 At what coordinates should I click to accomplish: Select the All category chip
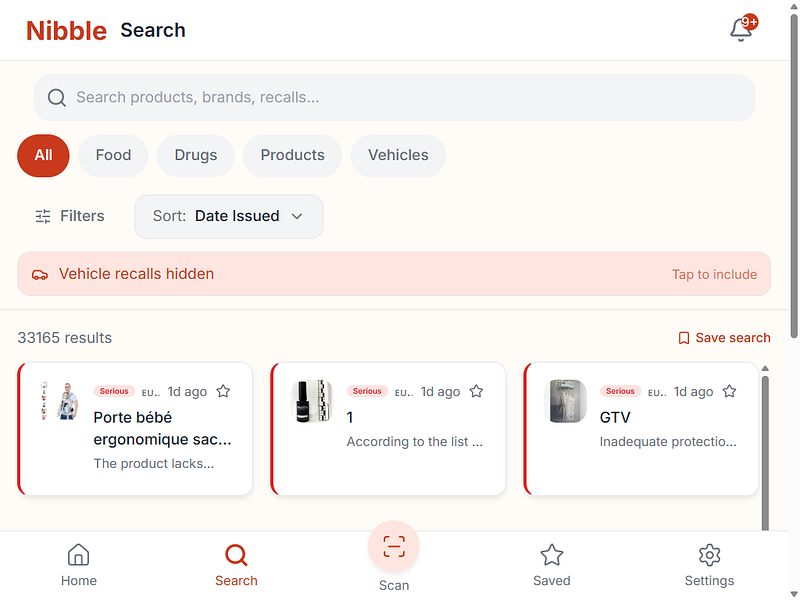pos(43,155)
